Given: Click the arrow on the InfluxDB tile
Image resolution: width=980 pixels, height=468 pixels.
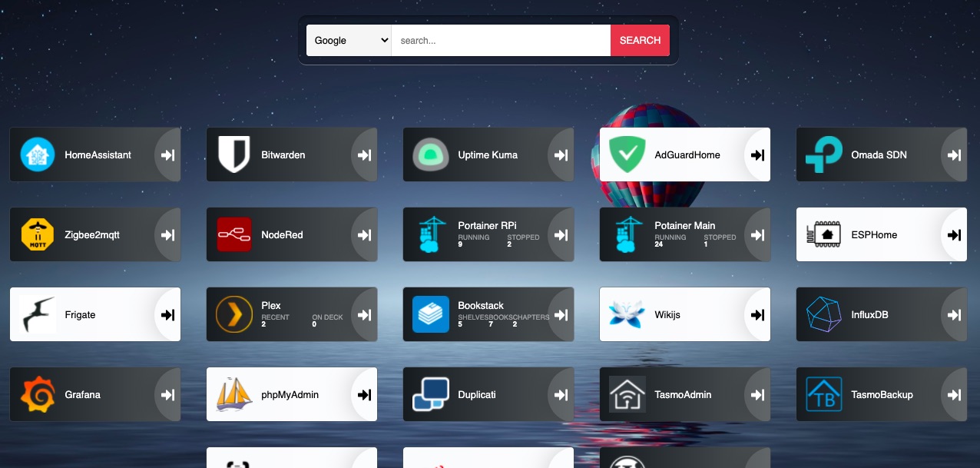Looking at the screenshot, I should click(x=954, y=314).
